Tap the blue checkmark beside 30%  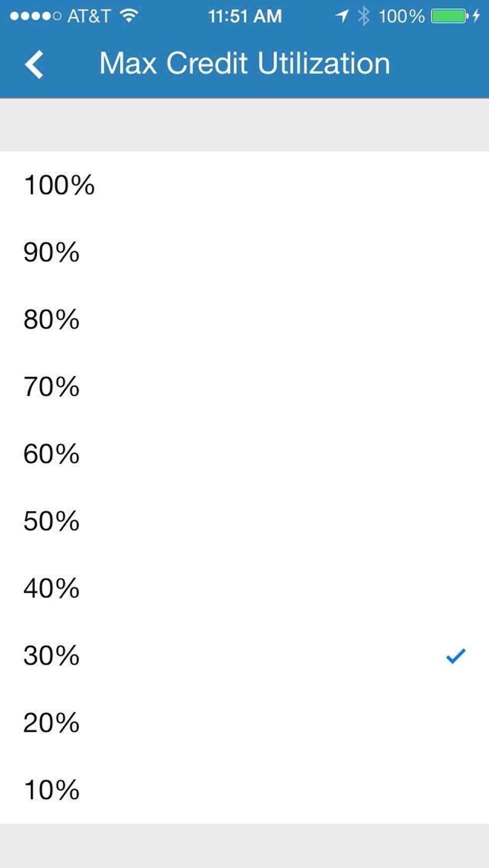[455, 656]
